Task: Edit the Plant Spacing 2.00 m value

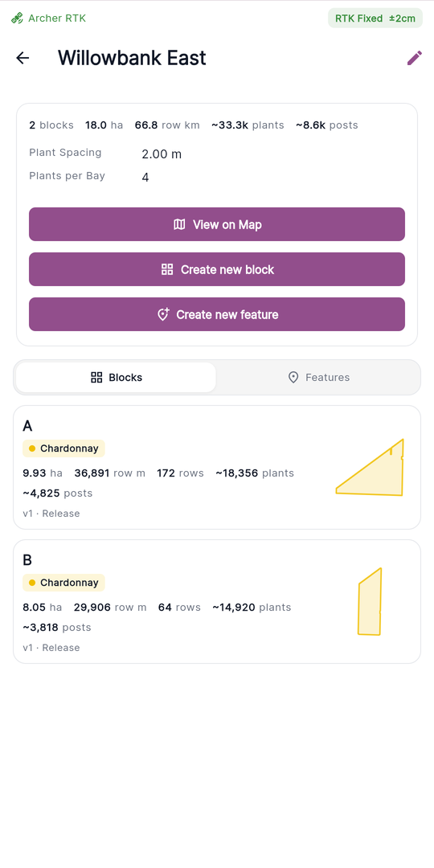Action: 162,154
